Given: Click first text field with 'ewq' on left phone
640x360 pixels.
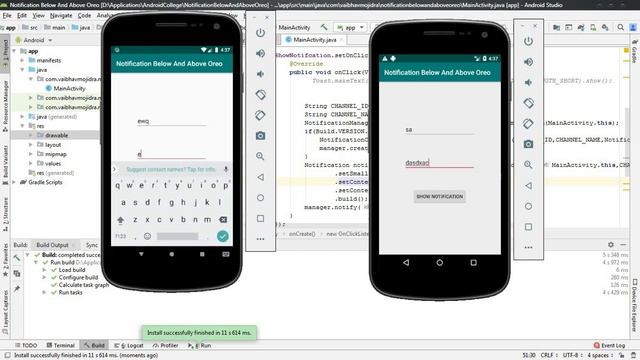Looking at the screenshot, I should pos(171,121).
